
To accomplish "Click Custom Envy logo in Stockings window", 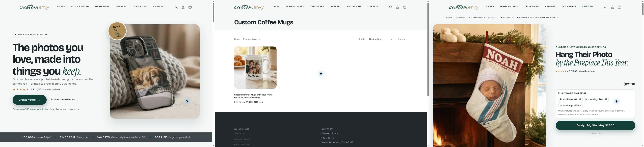I will (x=464, y=7).
